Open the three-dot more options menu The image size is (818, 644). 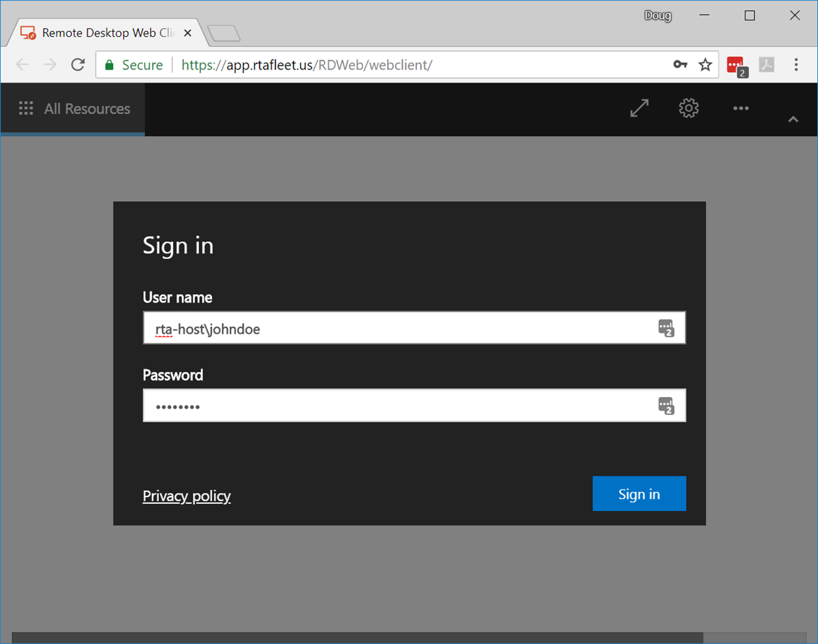click(741, 109)
